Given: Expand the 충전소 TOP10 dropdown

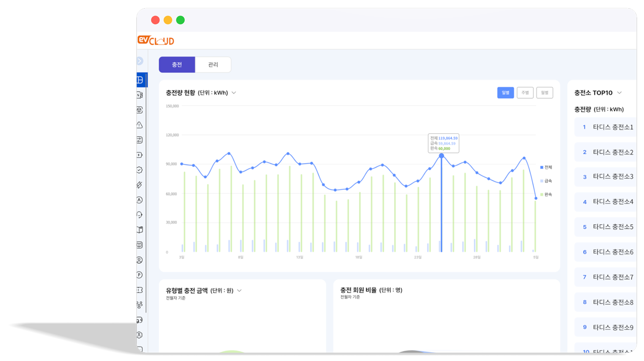Looking at the screenshot, I should 620,93.
